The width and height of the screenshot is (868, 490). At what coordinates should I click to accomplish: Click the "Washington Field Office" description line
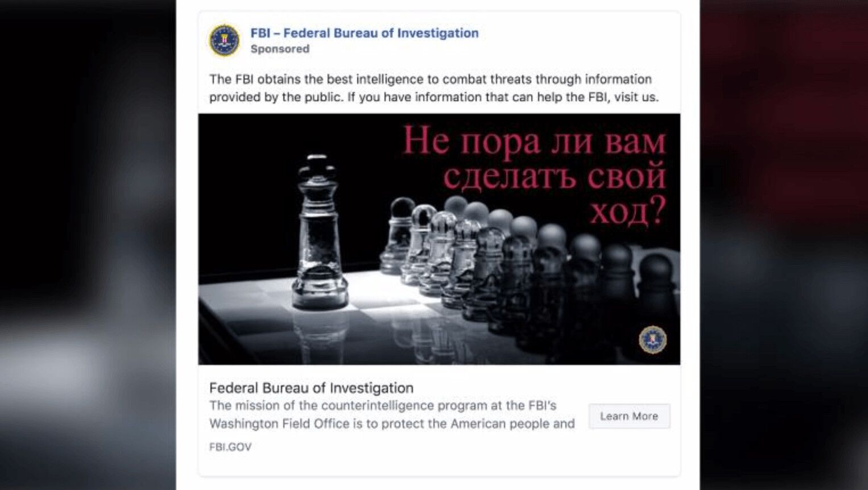(392, 423)
